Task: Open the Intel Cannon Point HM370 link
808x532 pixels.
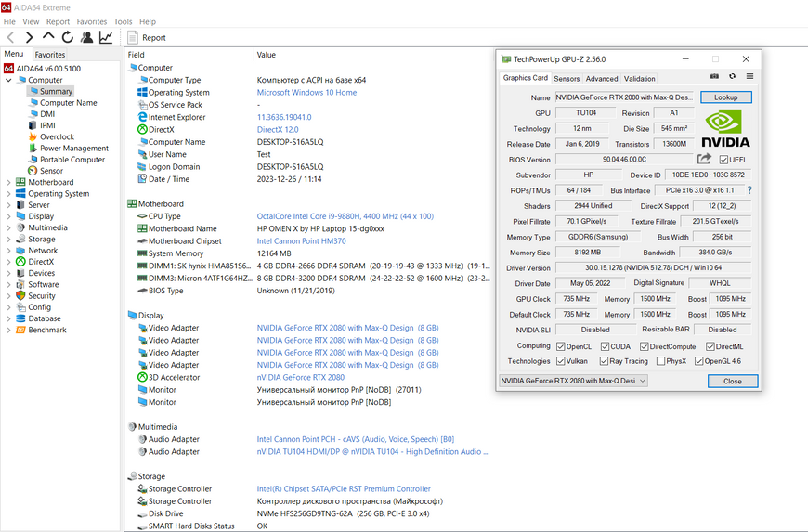Action: pos(302,241)
